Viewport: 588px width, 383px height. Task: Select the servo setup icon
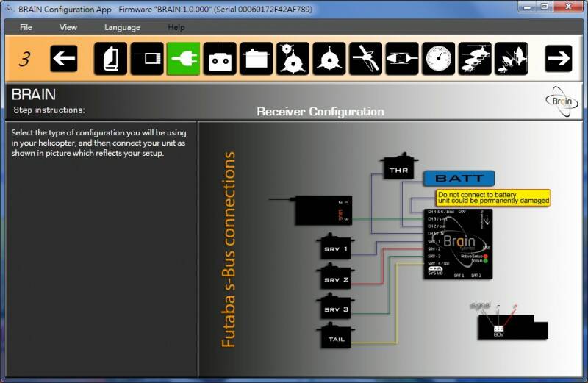click(256, 59)
